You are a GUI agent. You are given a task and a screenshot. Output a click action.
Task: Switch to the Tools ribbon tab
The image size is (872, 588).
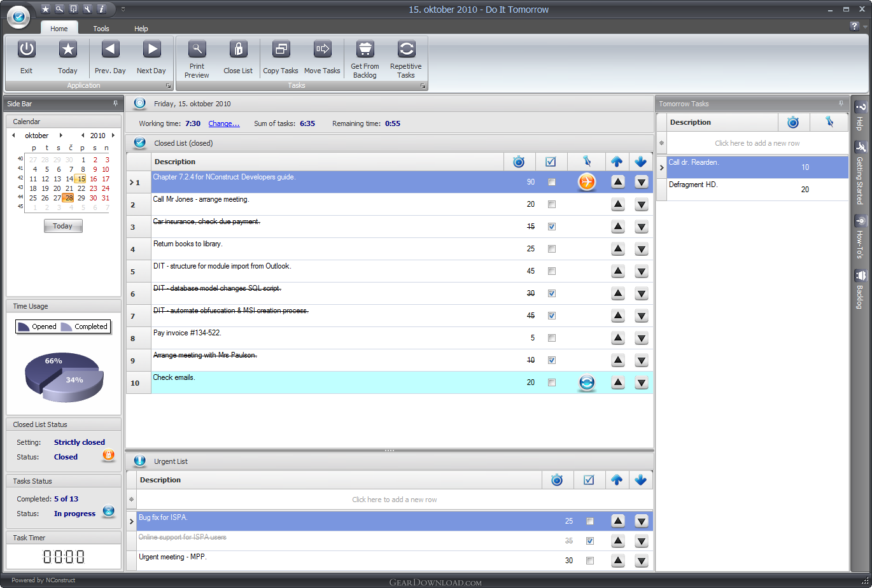tap(101, 29)
